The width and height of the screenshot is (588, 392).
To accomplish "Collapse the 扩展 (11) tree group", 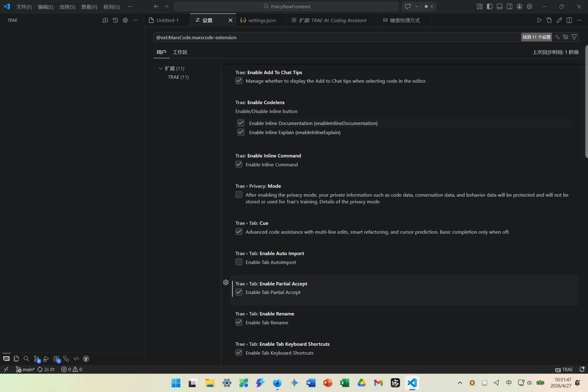I will [x=160, y=68].
